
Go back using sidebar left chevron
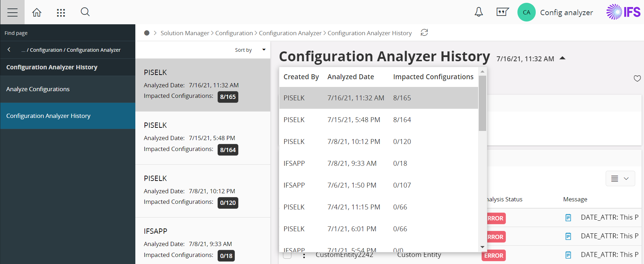tap(9, 50)
